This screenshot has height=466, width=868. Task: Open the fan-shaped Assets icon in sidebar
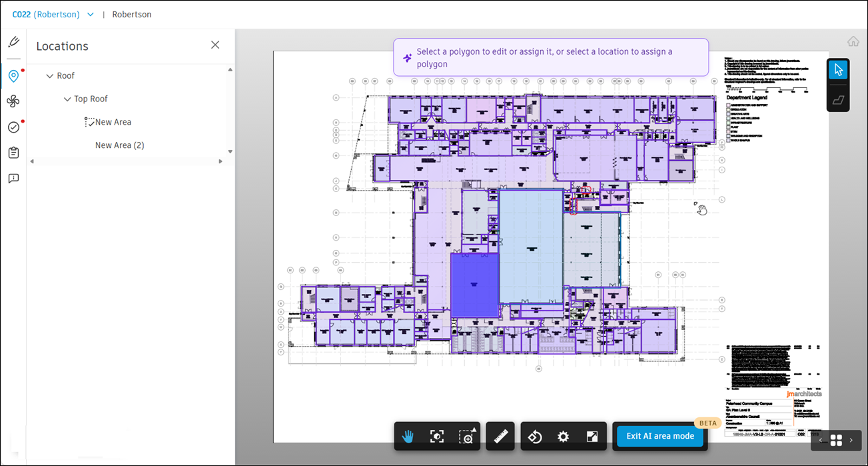(13, 101)
